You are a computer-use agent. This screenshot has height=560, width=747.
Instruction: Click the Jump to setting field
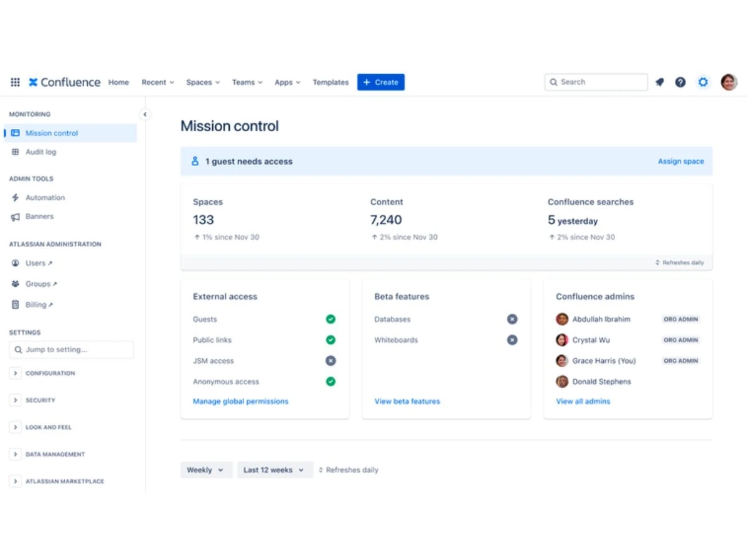pyautogui.click(x=72, y=350)
